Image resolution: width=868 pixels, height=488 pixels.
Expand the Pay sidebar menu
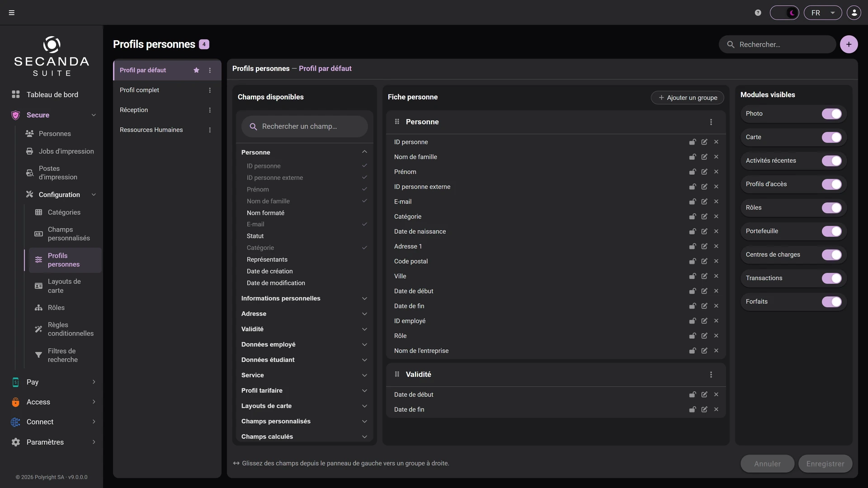pos(53,382)
